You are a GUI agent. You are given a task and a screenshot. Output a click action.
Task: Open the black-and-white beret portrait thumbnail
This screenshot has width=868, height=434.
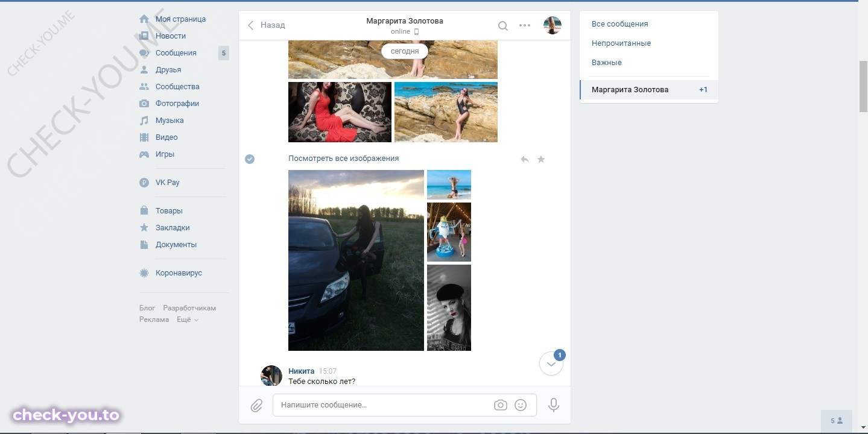click(x=449, y=307)
